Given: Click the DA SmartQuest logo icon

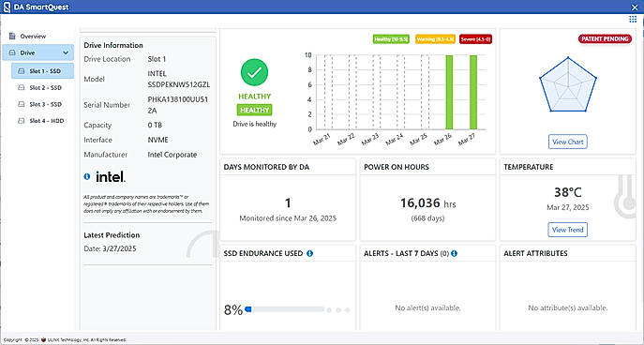Looking at the screenshot, I should tap(7, 7).
